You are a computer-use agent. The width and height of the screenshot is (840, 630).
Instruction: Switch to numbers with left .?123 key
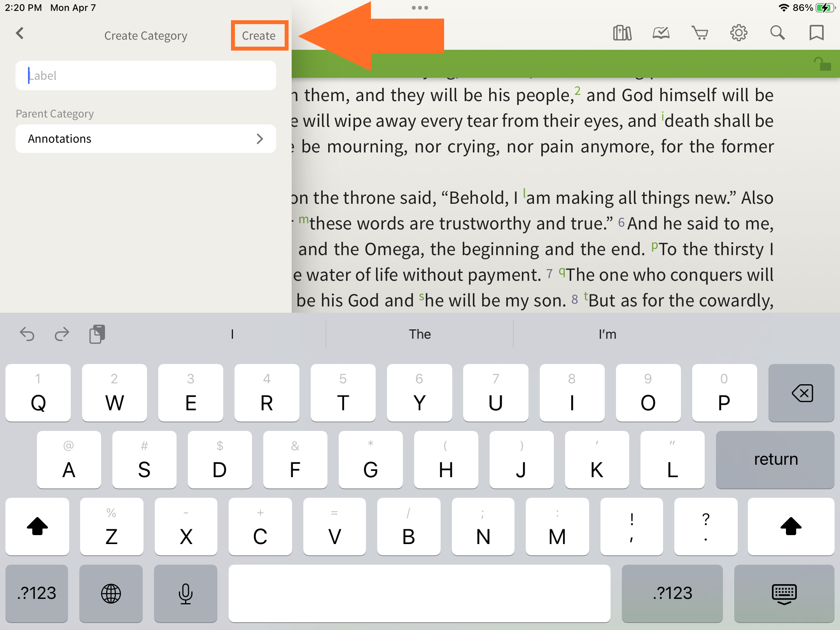pyautogui.click(x=37, y=593)
